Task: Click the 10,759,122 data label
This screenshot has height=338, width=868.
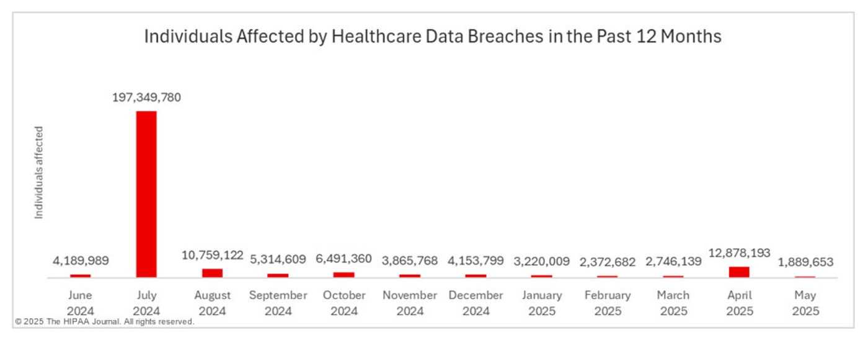Action: (x=212, y=254)
